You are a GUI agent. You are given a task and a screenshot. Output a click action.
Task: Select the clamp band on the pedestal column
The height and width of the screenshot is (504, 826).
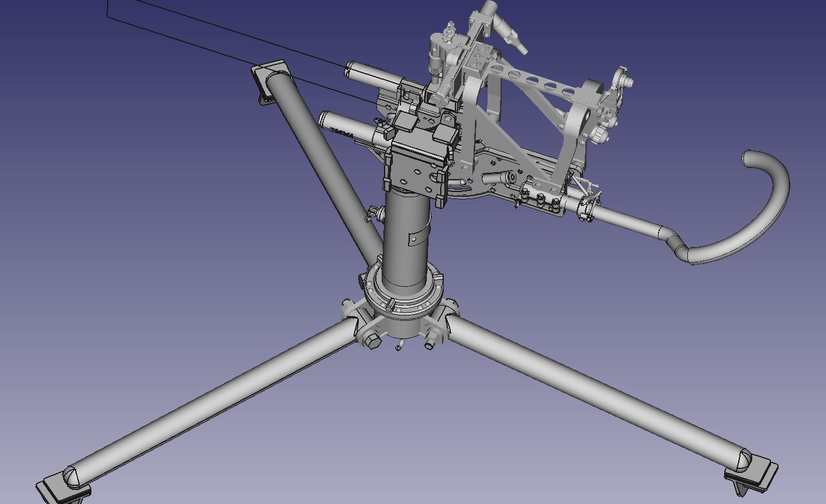[419, 238]
